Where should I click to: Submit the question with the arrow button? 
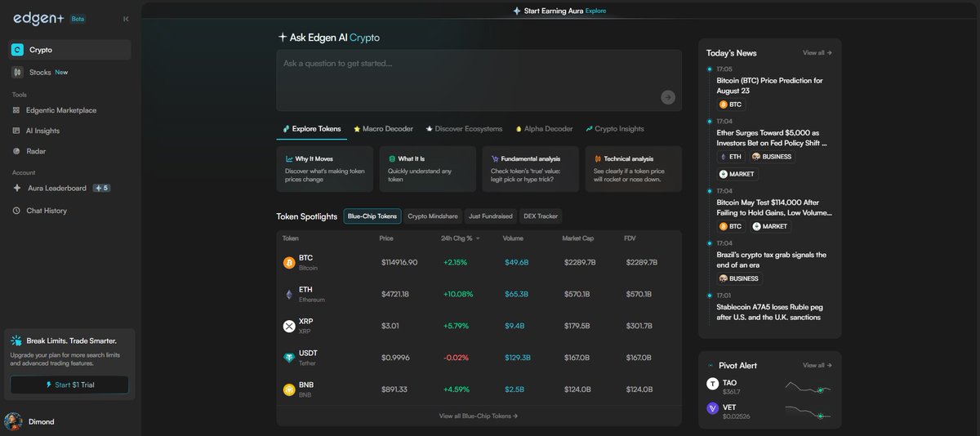pos(668,97)
